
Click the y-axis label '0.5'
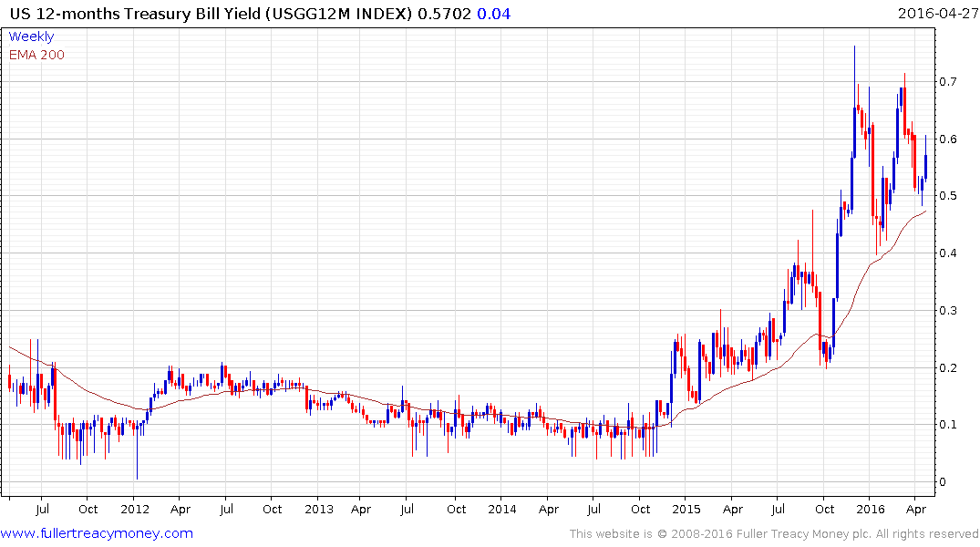point(948,196)
